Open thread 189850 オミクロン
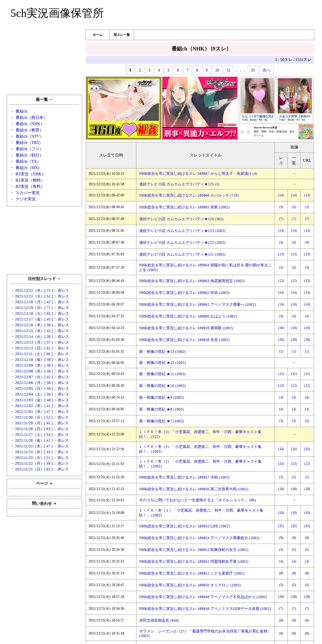The height and width of the screenshot is (644, 322). tap(190, 585)
